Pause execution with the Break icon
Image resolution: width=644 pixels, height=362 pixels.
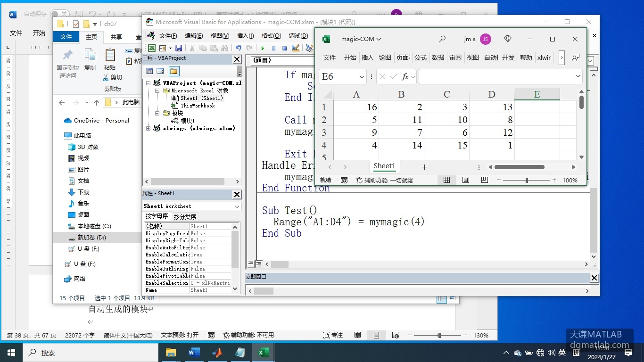pyautogui.click(x=273, y=48)
